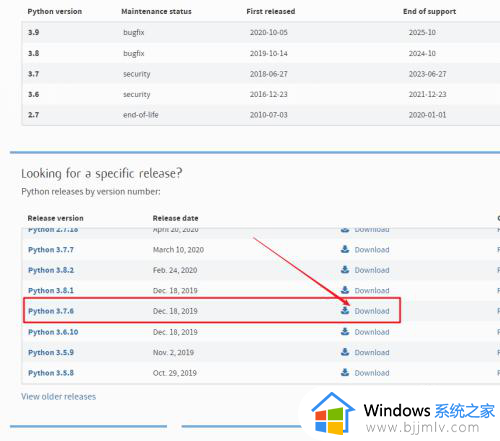Click 'Python releases by version number:' text
Screen dimensions: 500x441
91,192
